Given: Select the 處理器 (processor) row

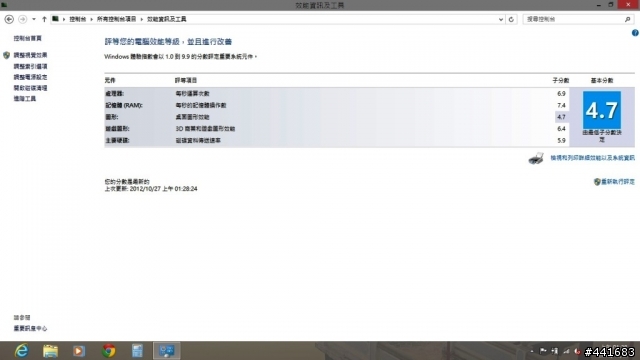Looking at the screenshot, I should point(337,93).
